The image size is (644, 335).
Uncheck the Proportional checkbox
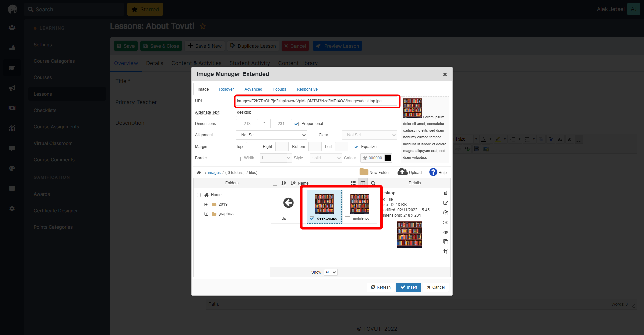click(296, 124)
